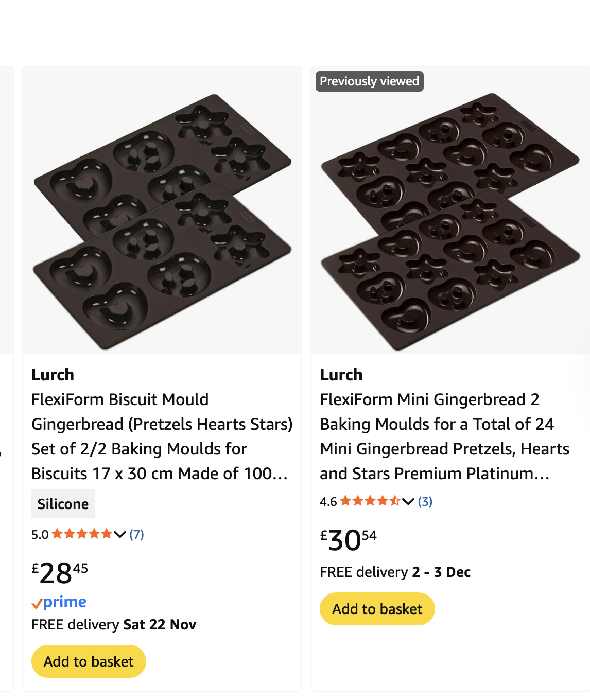This screenshot has height=700, width=590.
Task: Select the Silicone material badge
Action: pos(63,504)
